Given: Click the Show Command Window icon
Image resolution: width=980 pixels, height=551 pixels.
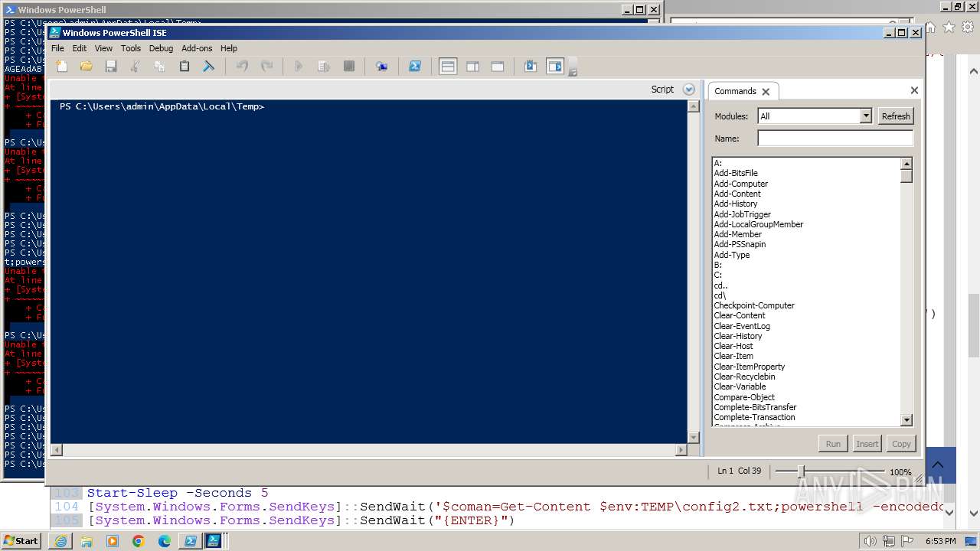Looking at the screenshot, I should coord(531,67).
